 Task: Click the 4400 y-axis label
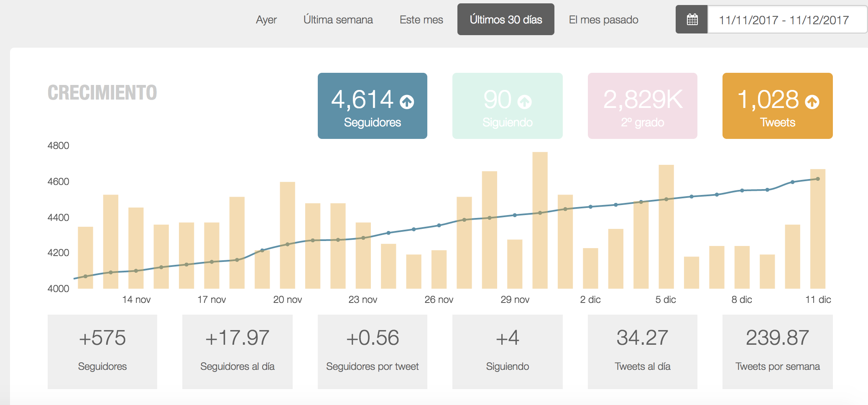click(59, 218)
